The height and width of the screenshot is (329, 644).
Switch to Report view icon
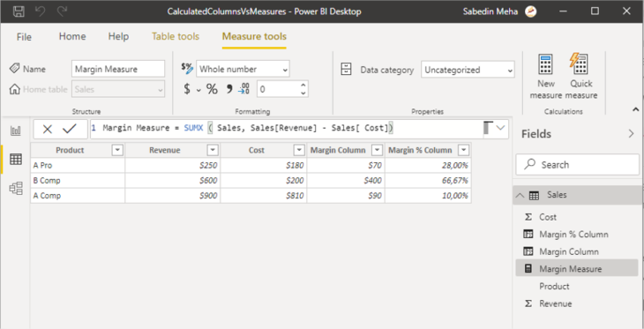pyautogui.click(x=16, y=131)
